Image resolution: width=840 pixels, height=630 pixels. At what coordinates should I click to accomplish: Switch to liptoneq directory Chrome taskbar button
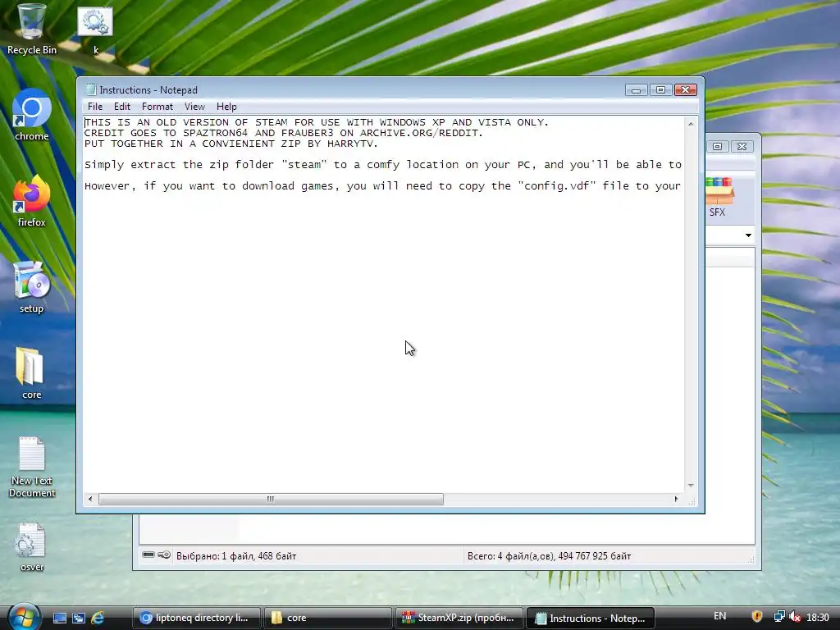(196, 618)
